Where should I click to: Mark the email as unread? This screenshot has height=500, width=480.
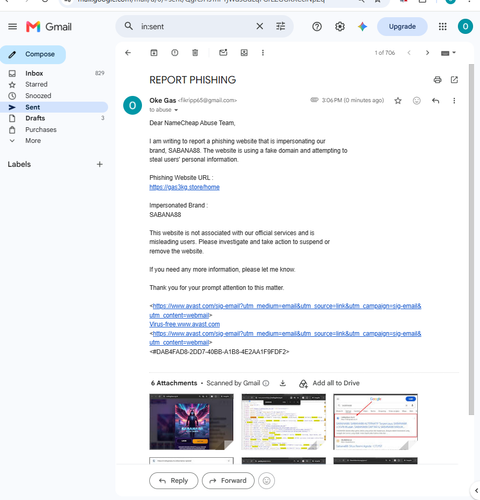pos(223,53)
